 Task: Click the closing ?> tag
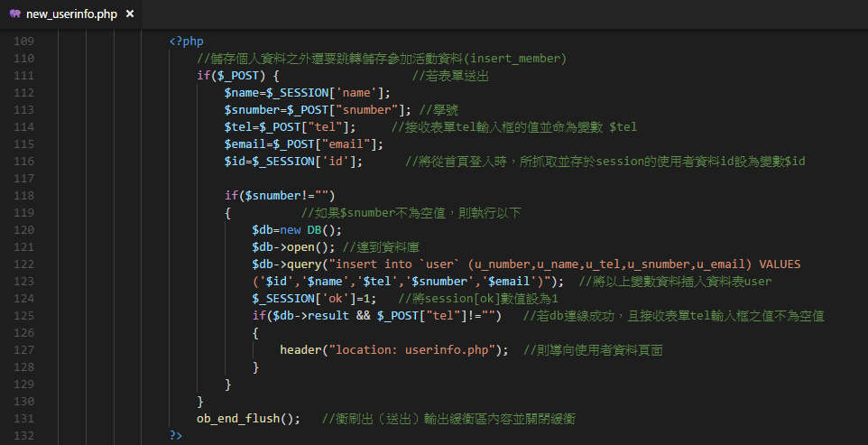176,436
